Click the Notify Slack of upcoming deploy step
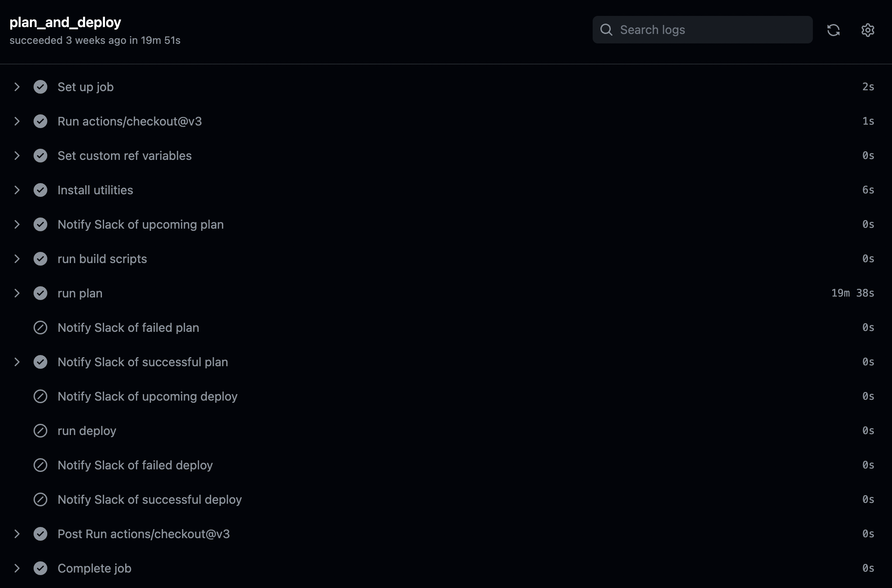This screenshot has height=588, width=892. [147, 396]
